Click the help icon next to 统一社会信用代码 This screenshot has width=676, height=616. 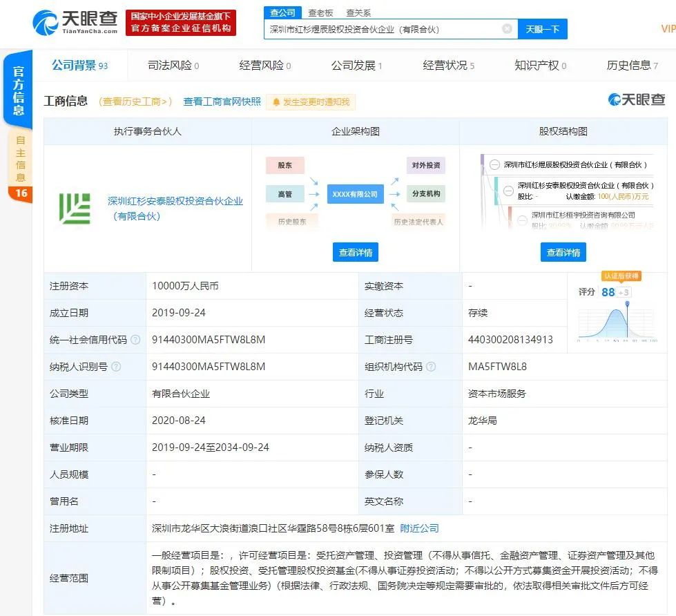tap(135, 340)
